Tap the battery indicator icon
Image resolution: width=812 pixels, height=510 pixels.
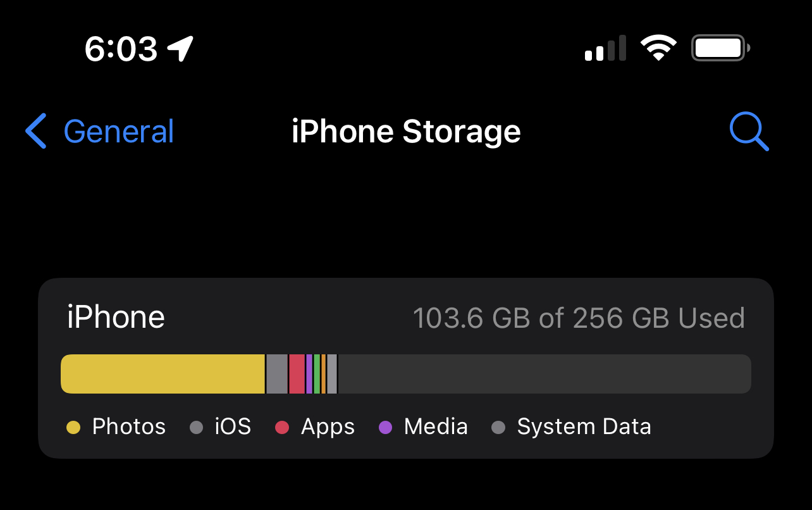(720, 48)
